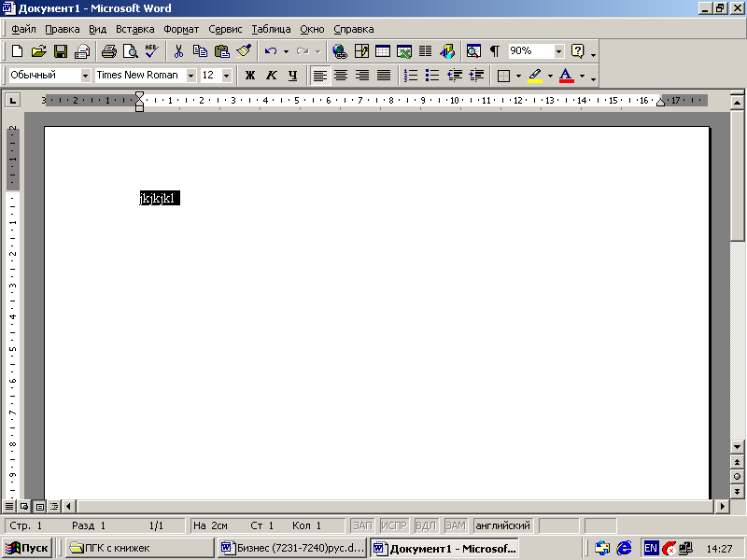Copy the selected text
747x560 pixels.
click(200, 51)
